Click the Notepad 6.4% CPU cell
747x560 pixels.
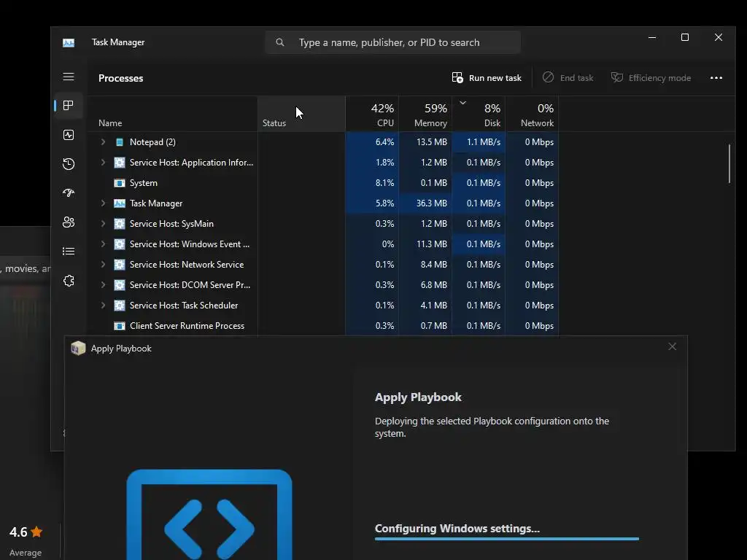(372, 142)
